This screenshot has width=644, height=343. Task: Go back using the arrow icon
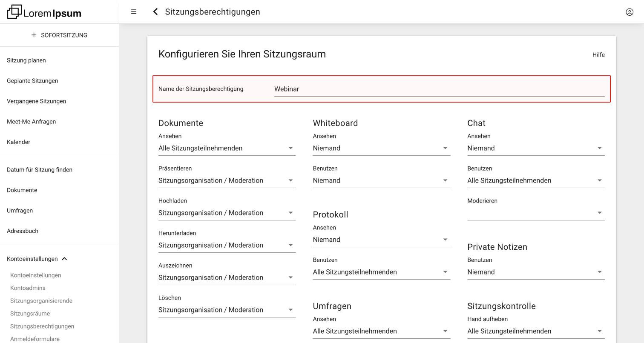coord(155,12)
